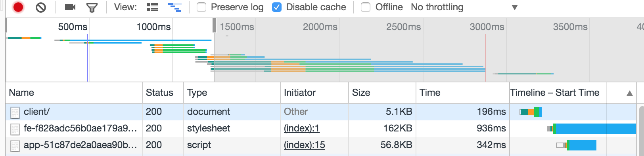Enable the Preserve log checkbox
644x156 pixels.
tap(201, 7)
